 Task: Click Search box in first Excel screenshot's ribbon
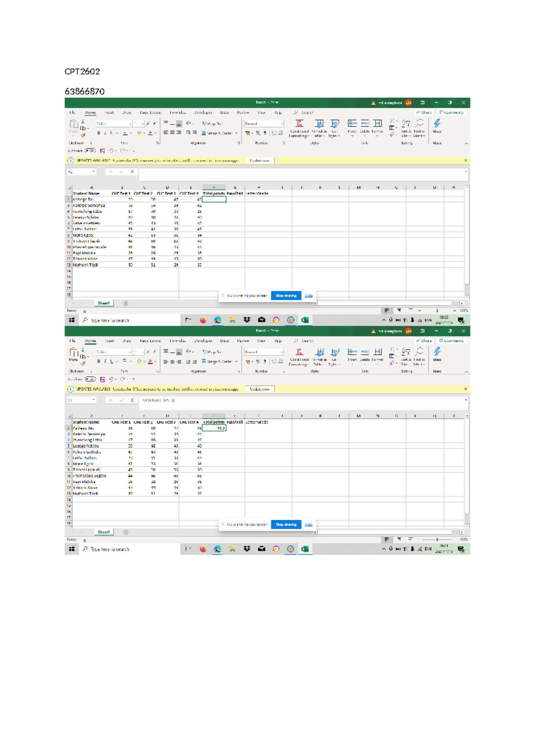pyautogui.click(x=304, y=113)
